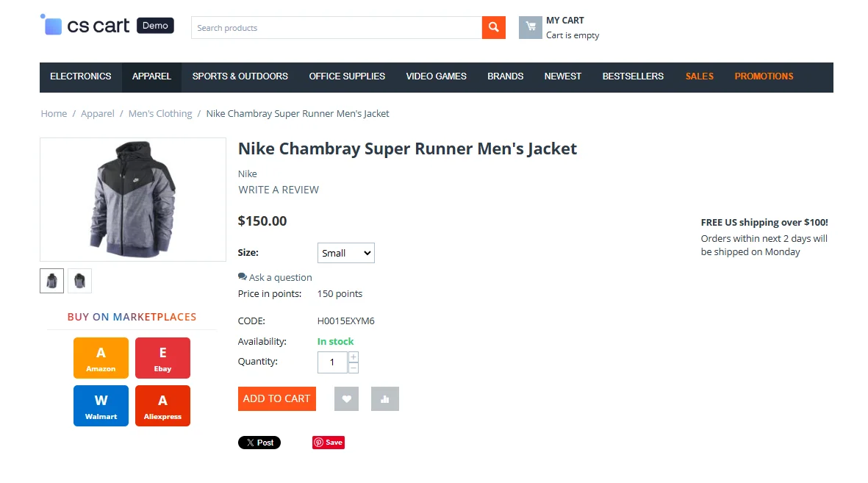868x483 pixels.
Task: Click the orange search magnifier button
Action: coord(493,28)
